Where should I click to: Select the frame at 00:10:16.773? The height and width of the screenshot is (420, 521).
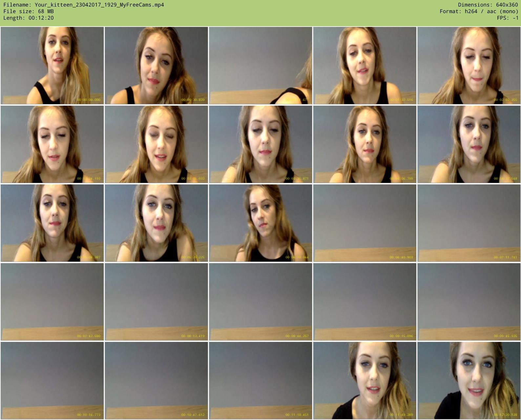point(52,381)
